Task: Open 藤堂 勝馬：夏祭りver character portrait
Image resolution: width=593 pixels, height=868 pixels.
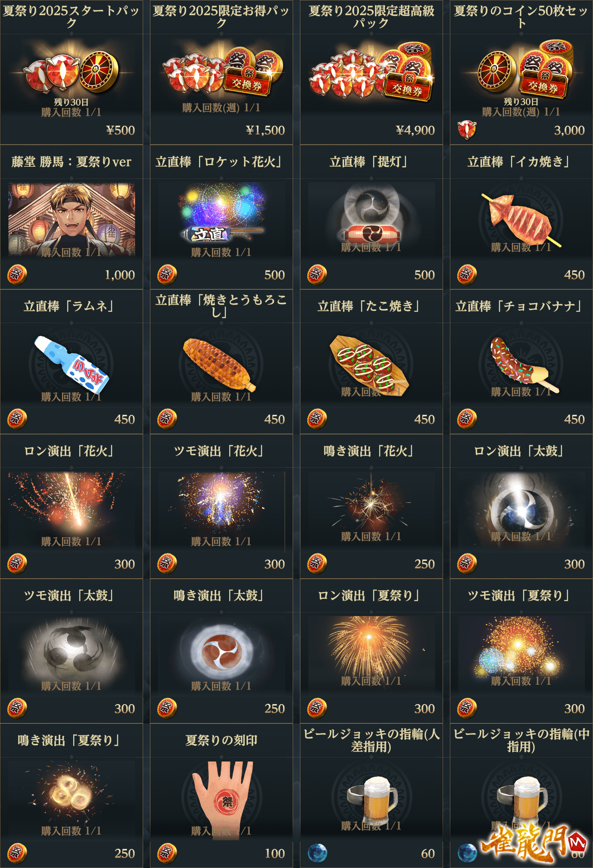Action: click(x=72, y=219)
